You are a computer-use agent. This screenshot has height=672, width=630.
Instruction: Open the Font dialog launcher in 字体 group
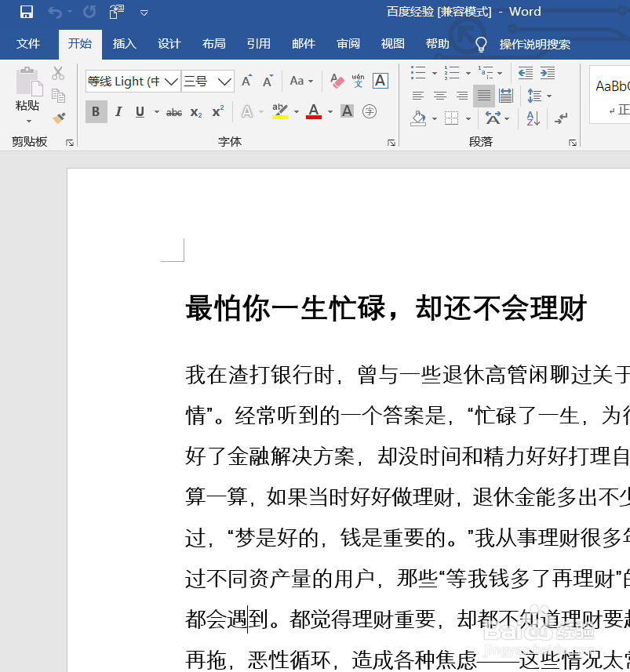coord(392,143)
